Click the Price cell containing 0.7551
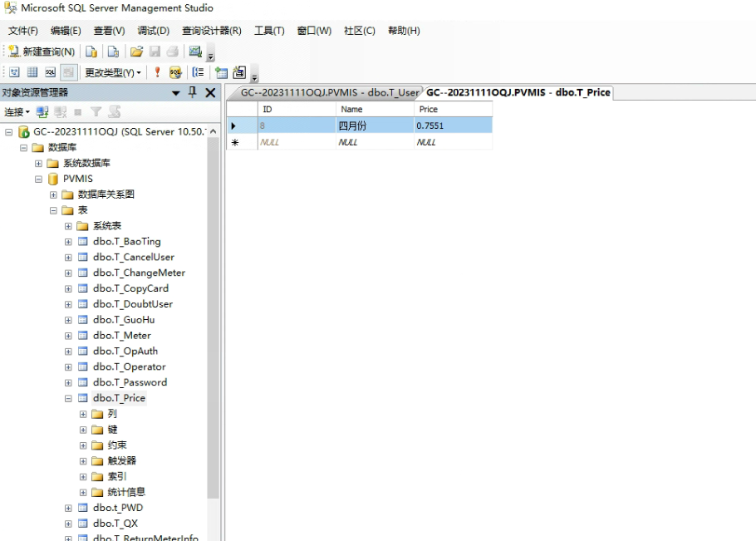Viewport: 756px width, 541px height. 452,125
